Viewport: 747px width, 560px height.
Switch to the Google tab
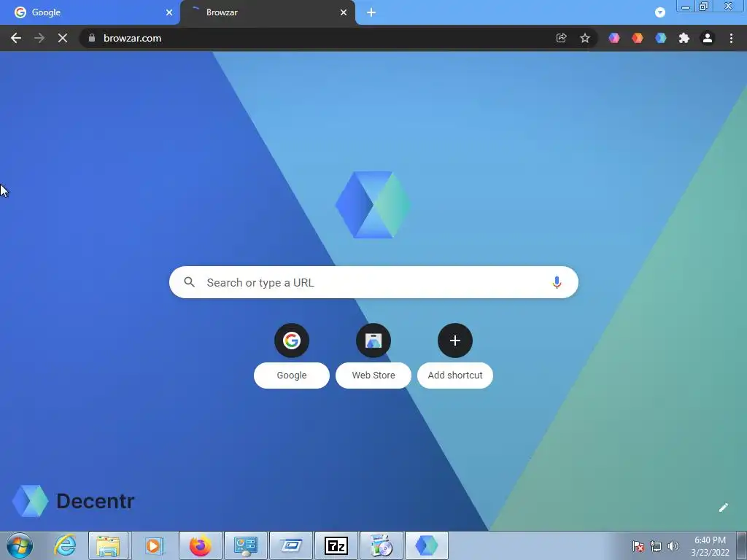(90, 12)
